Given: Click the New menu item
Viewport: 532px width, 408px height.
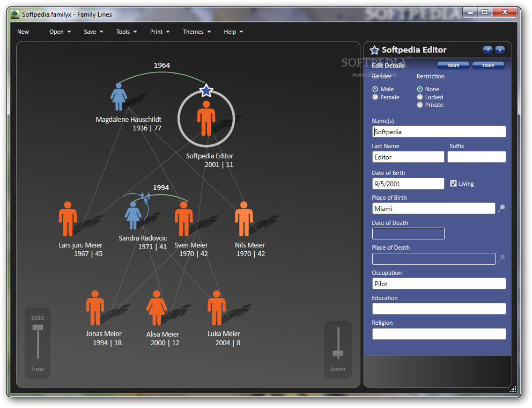Looking at the screenshot, I should (x=23, y=32).
